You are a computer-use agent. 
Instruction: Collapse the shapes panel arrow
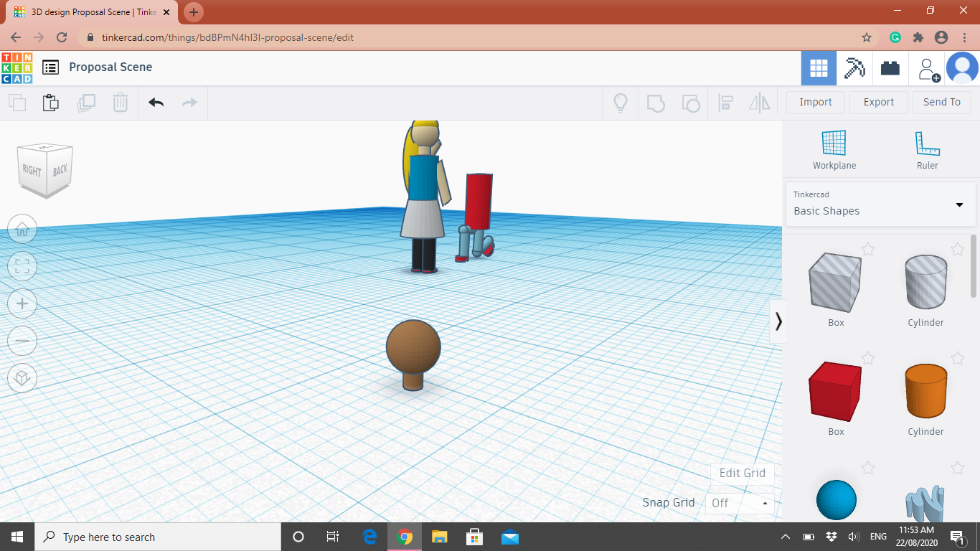pyautogui.click(x=778, y=321)
